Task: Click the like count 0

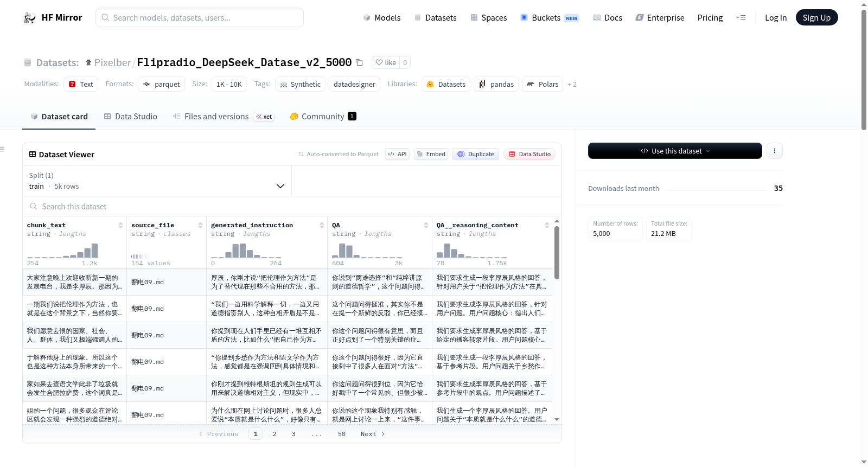Action: [x=405, y=62]
